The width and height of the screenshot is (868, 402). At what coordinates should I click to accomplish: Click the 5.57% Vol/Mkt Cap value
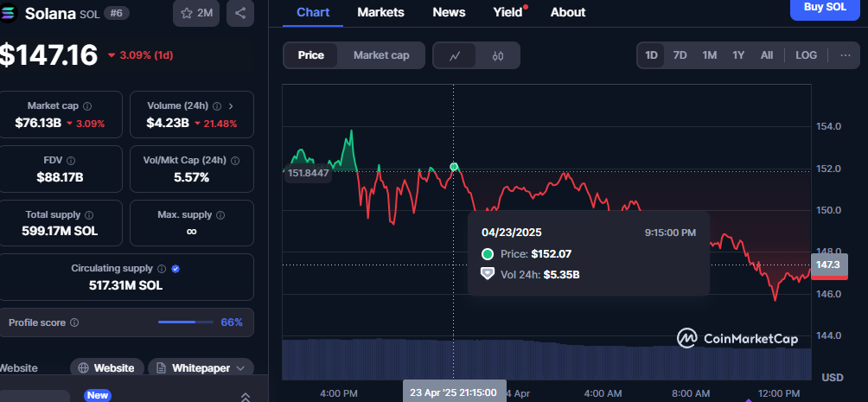(191, 178)
